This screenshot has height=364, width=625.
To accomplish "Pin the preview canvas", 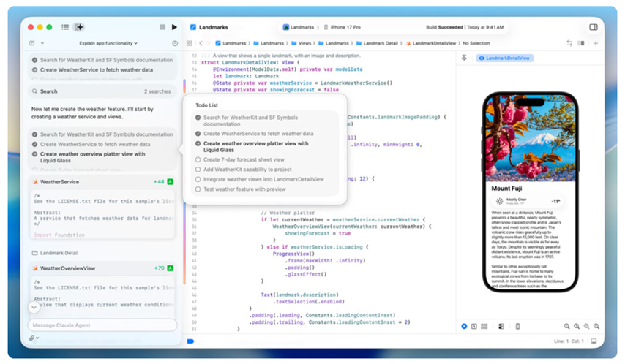I will pyautogui.click(x=464, y=58).
